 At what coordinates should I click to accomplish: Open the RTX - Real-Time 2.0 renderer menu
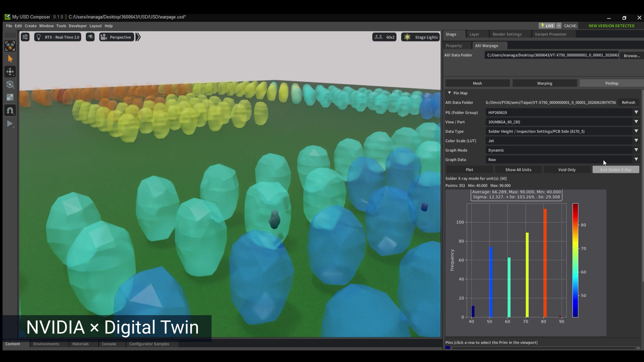click(58, 37)
